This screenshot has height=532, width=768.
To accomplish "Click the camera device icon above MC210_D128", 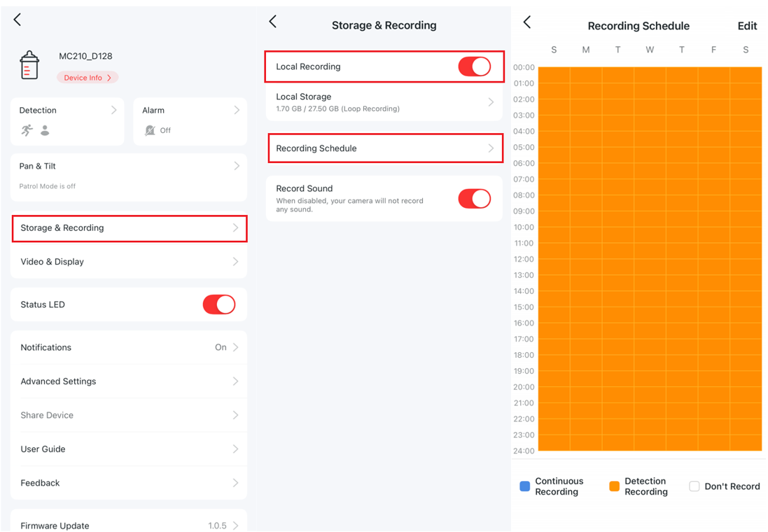I will [29, 64].
